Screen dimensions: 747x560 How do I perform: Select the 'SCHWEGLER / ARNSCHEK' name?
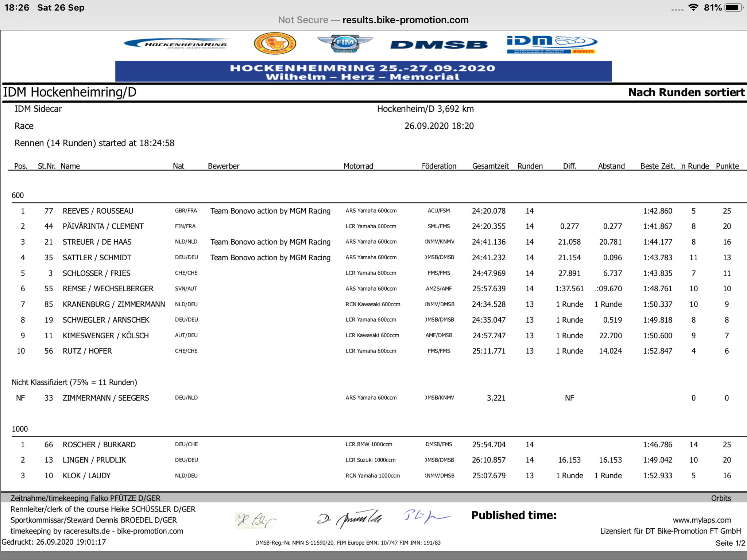pos(106,320)
